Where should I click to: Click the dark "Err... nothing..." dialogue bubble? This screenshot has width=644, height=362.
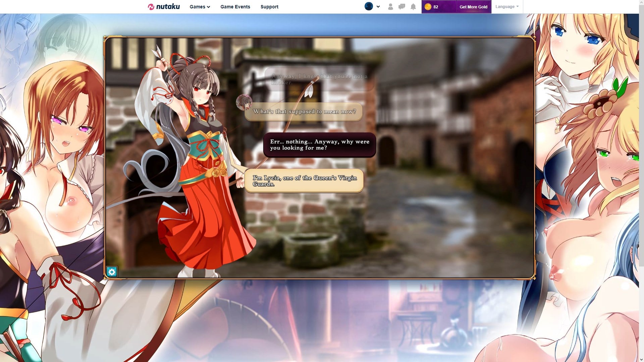319,145
